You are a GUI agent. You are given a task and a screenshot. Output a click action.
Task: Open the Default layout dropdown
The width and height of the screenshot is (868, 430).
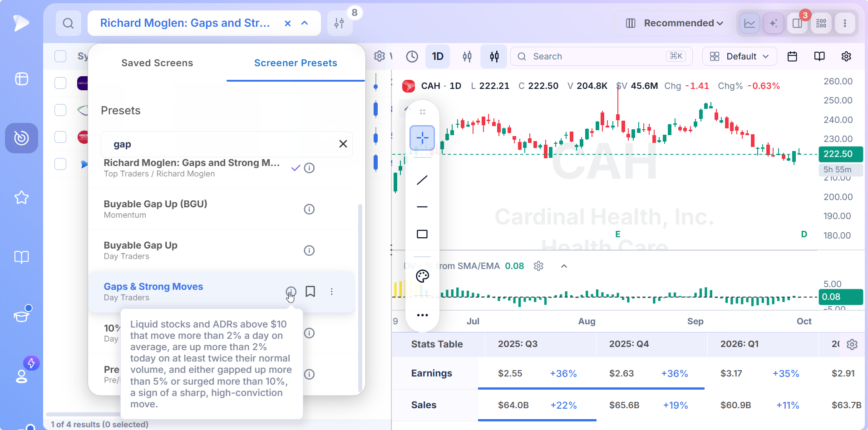click(740, 56)
